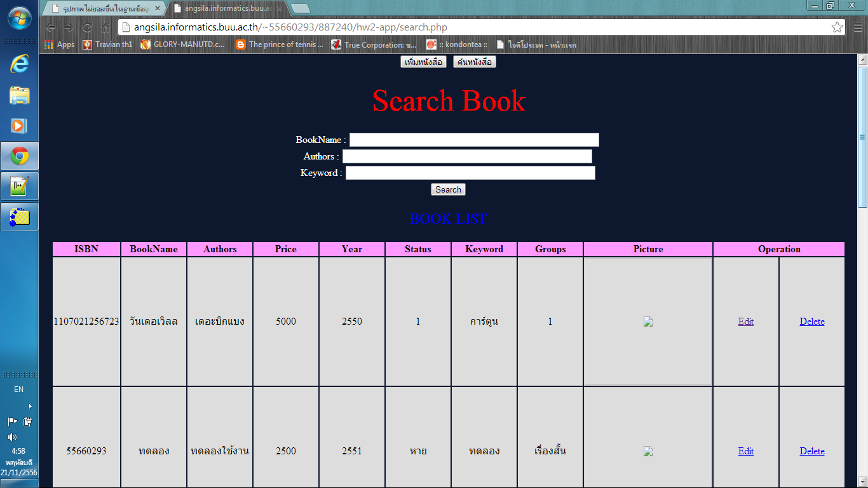Click the browser Forward arrow

pos(69,27)
